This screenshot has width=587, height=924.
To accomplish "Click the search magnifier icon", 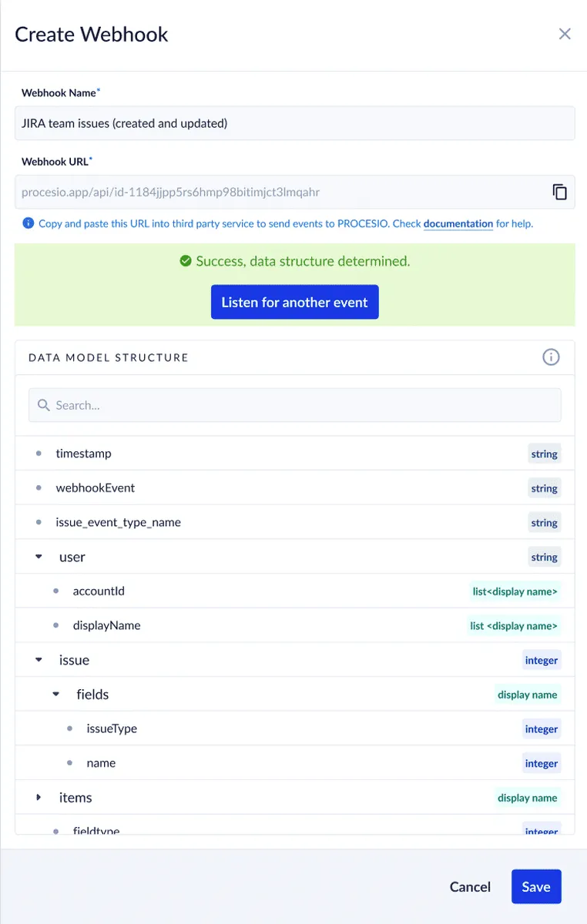I will [x=44, y=405].
